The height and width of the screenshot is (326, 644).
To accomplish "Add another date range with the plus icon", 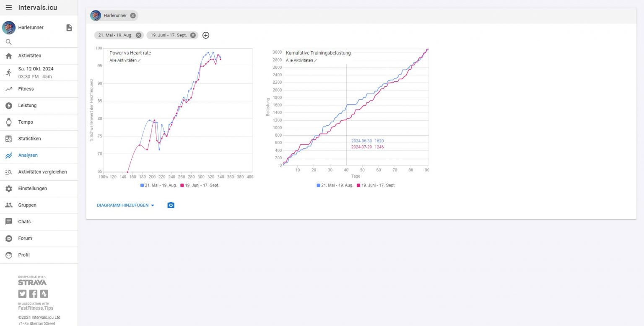I will (205, 35).
